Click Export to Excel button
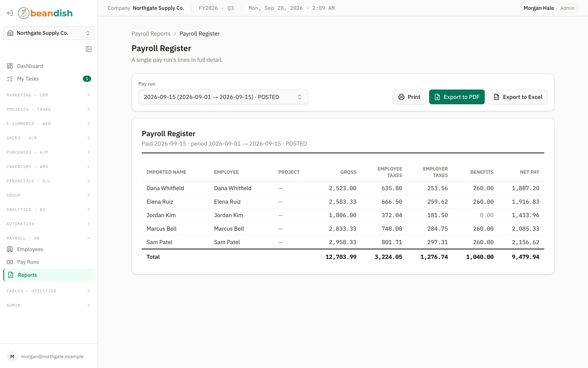Viewport: 588px width, 368px height. point(518,97)
